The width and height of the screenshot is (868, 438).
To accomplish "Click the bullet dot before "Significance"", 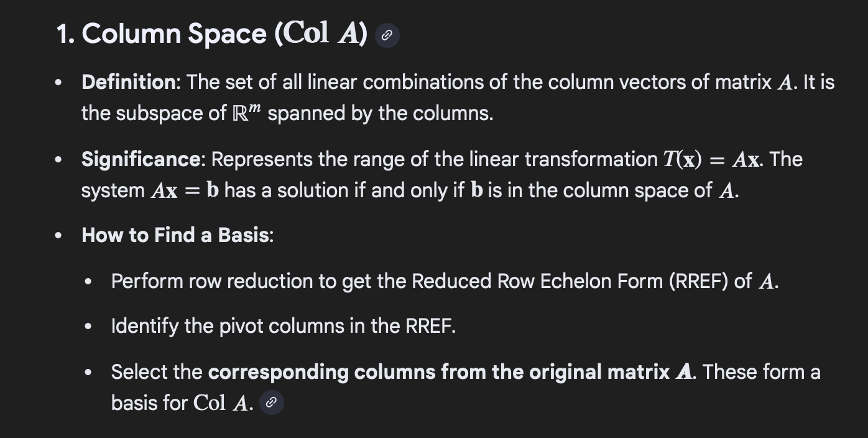I will [58, 160].
